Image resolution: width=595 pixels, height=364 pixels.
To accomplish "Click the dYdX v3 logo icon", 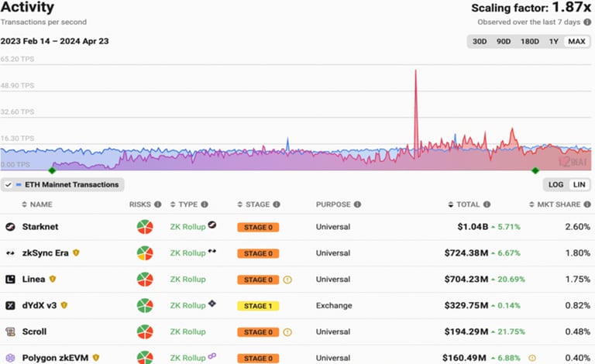I will [10, 305].
